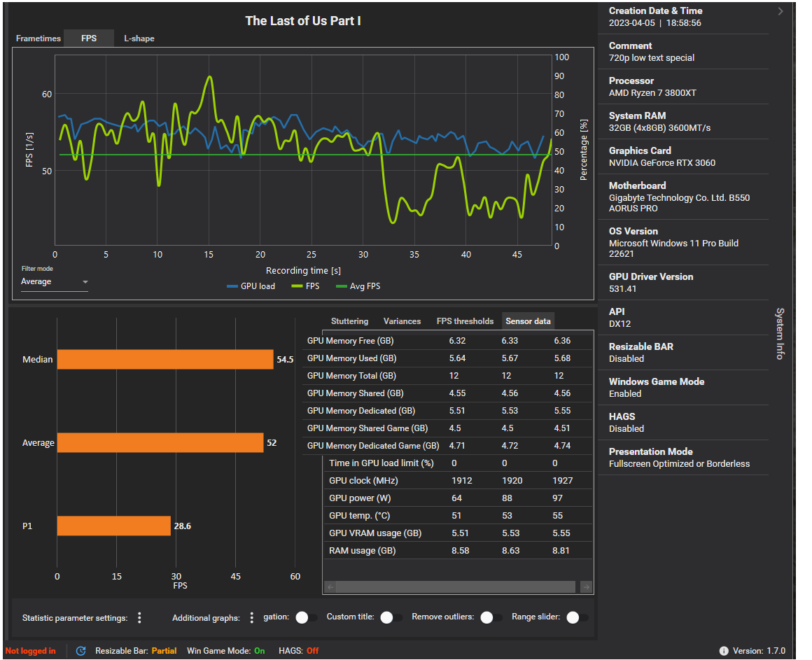
Task: Open the Stuttering tab
Action: [x=349, y=321]
